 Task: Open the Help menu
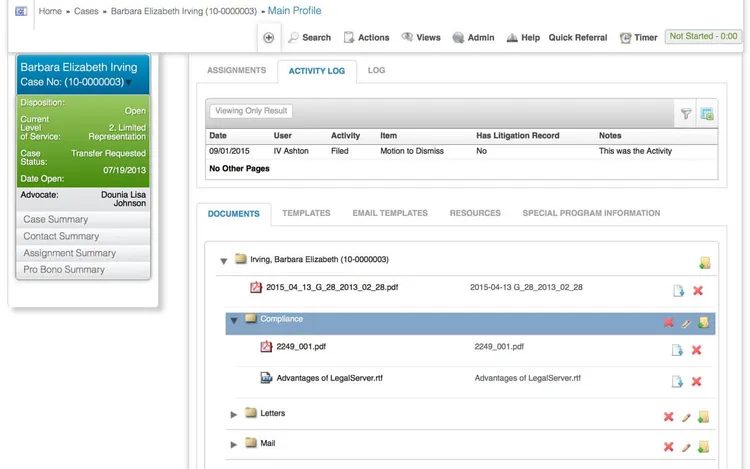click(523, 37)
